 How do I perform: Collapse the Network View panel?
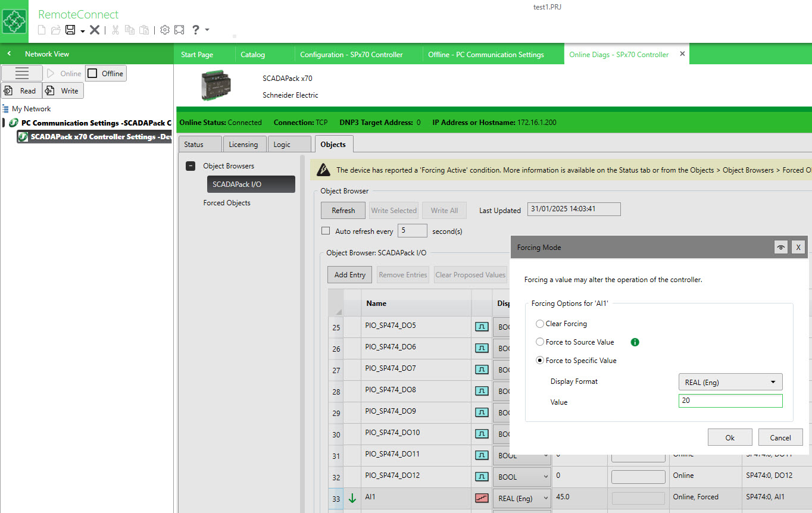pos(9,54)
